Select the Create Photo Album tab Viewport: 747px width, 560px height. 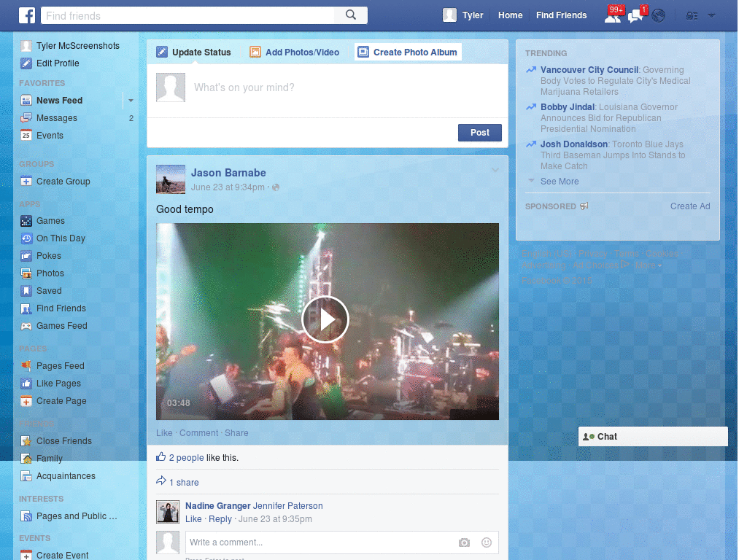pos(408,52)
